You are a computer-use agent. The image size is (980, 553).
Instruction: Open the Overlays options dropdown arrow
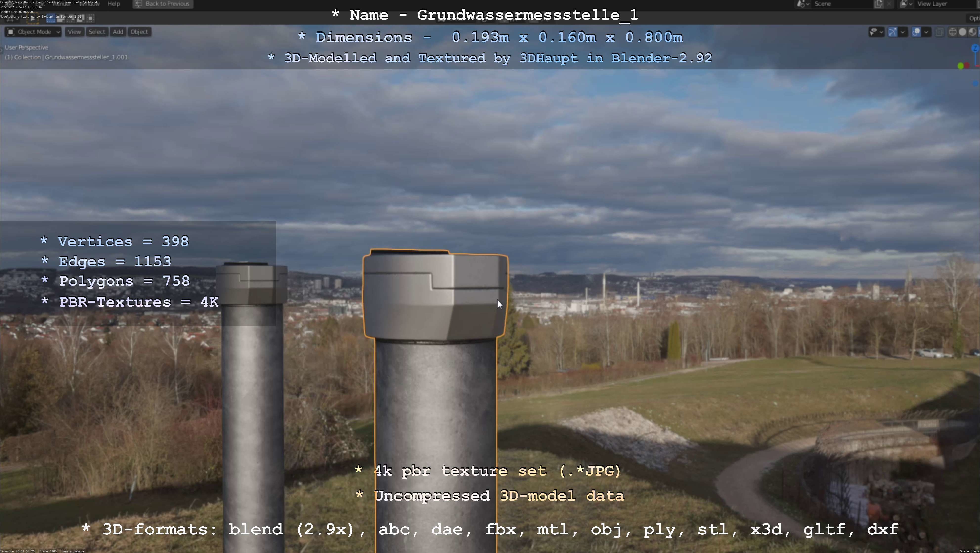pyautogui.click(x=926, y=32)
